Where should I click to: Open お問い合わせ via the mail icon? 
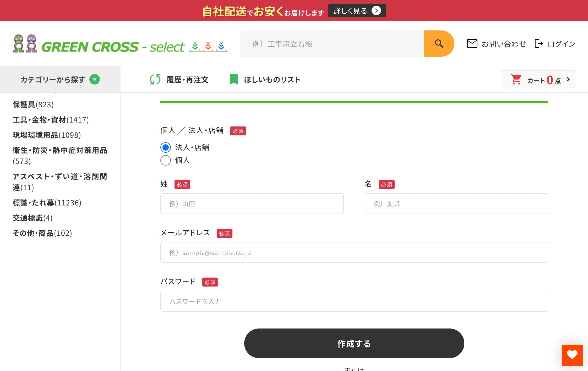pos(472,44)
